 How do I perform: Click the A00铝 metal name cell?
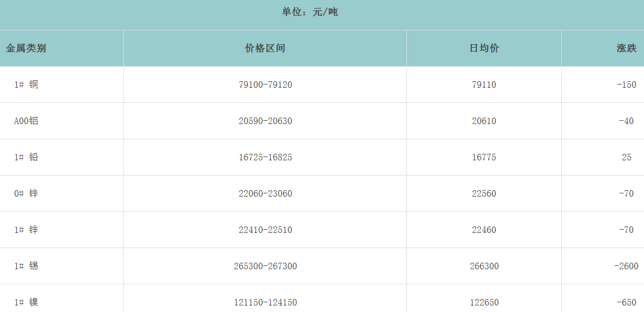click(x=26, y=121)
